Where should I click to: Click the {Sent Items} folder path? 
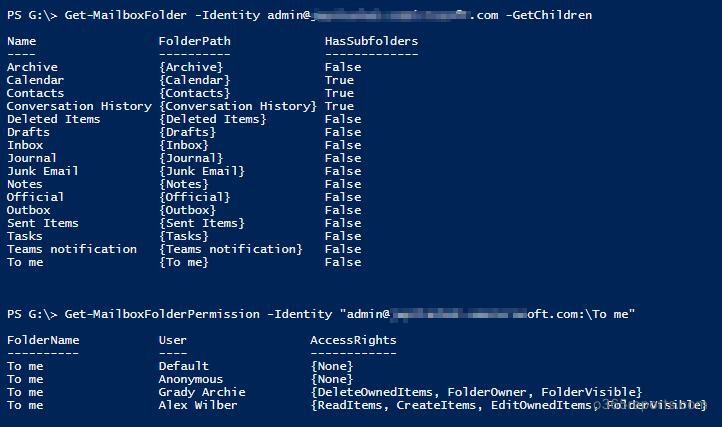pos(202,223)
